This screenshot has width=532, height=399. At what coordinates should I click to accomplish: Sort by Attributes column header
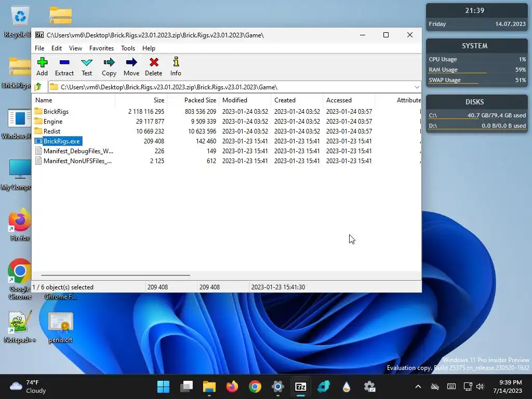[x=398, y=100]
